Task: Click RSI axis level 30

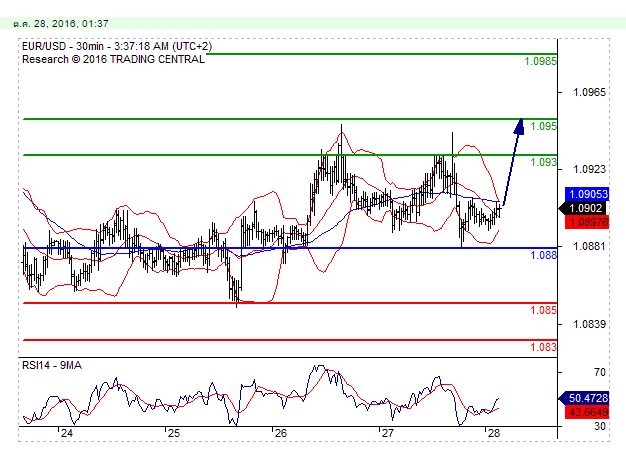Action: coord(600,426)
